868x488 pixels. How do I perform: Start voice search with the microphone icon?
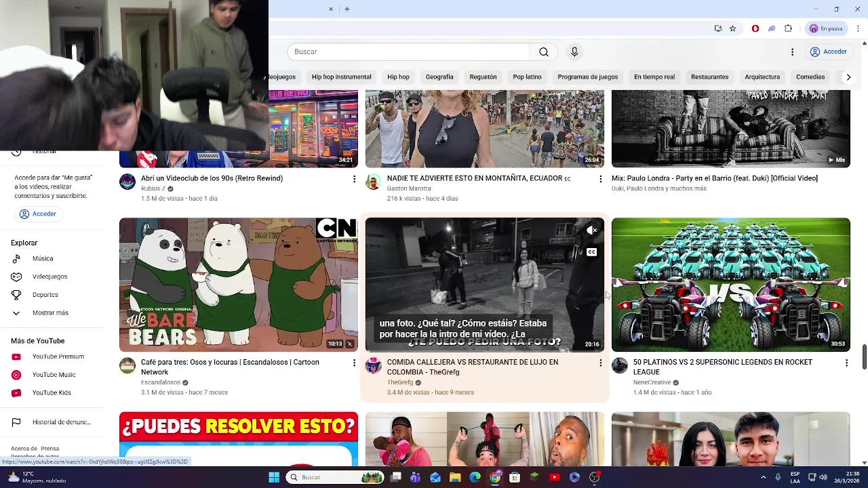pyautogui.click(x=574, y=52)
